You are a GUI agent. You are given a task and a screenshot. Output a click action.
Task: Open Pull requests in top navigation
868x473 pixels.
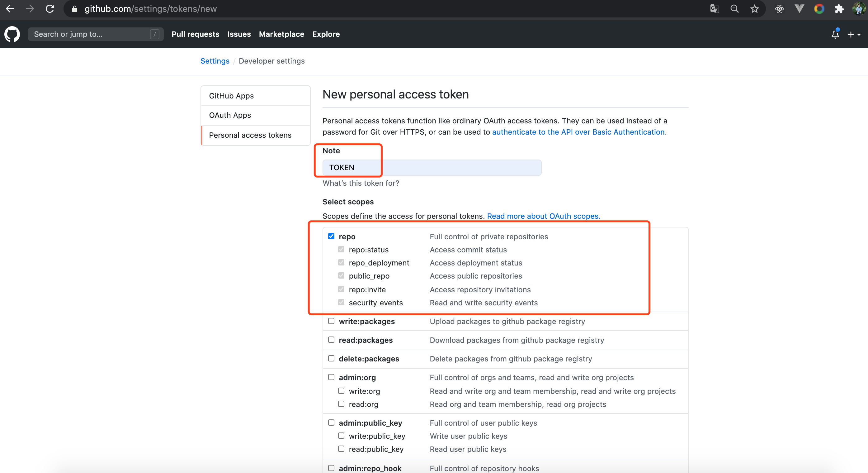(x=196, y=34)
